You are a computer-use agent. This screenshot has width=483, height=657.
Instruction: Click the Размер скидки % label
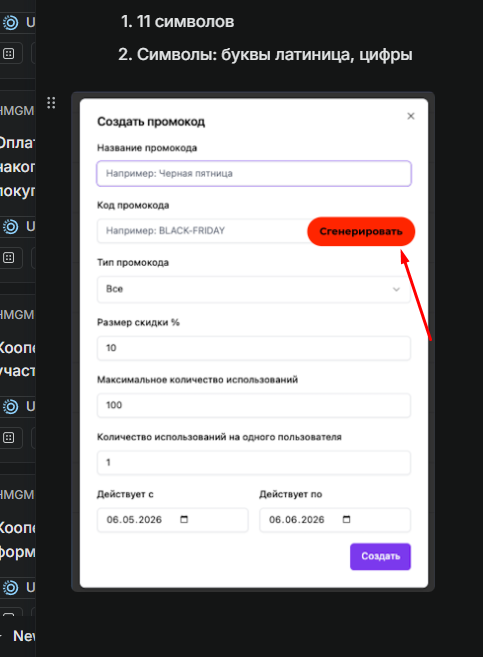click(x=138, y=322)
